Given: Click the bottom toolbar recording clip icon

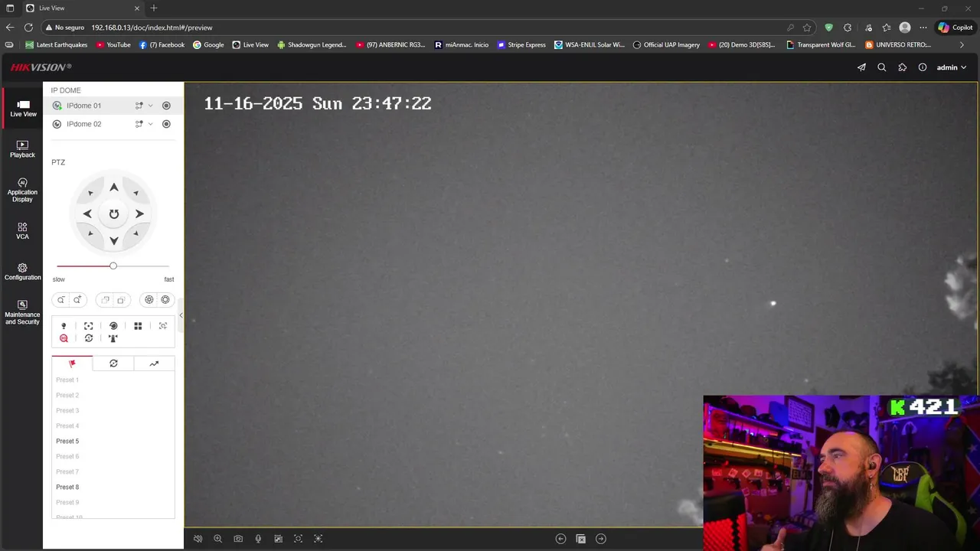Looking at the screenshot, I should [278, 539].
